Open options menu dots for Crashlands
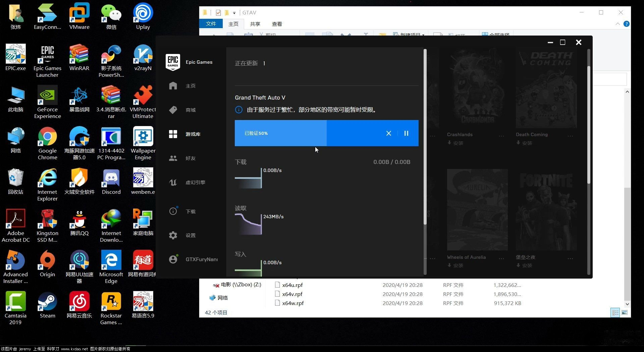The width and height of the screenshot is (644, 352). tap(501, 136)
